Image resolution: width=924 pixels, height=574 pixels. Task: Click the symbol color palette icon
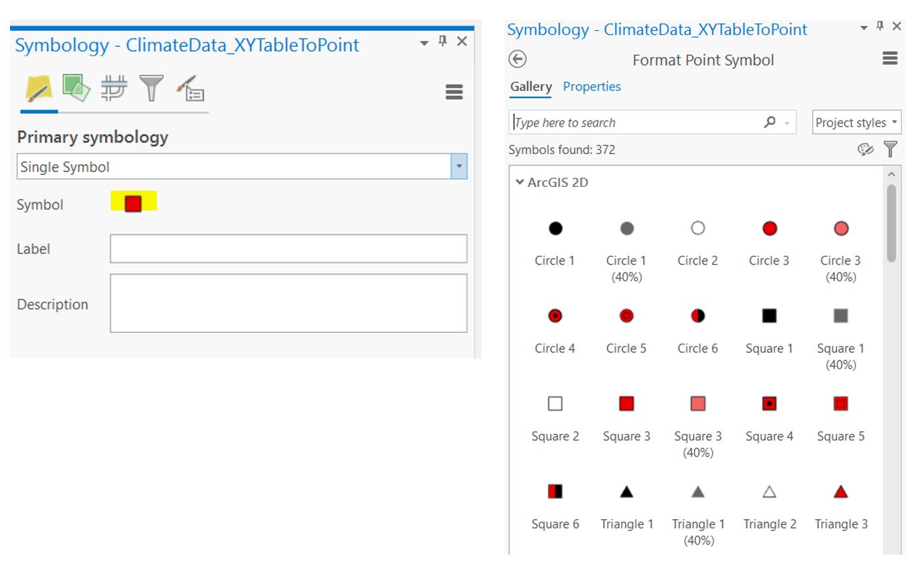[x=866, y=150]
